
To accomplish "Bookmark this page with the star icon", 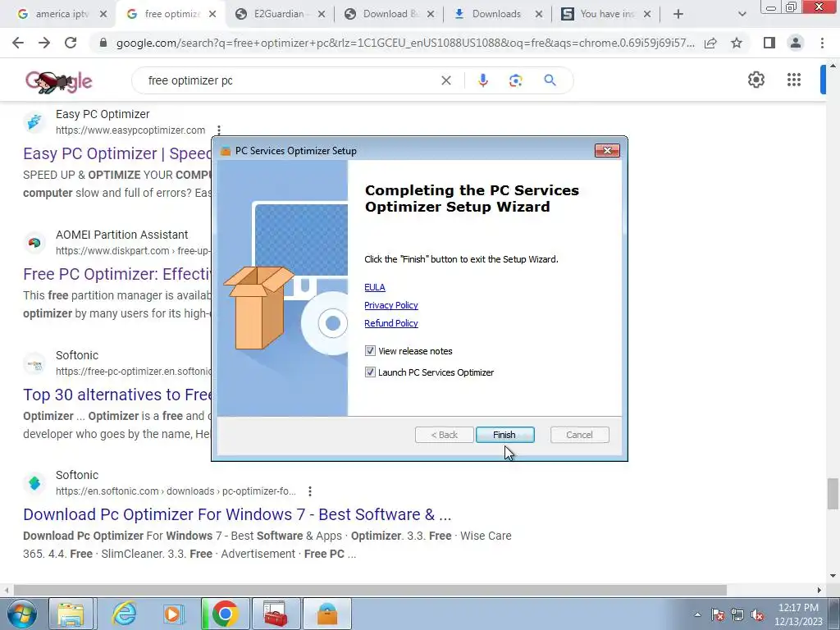I will click(737, 43).
